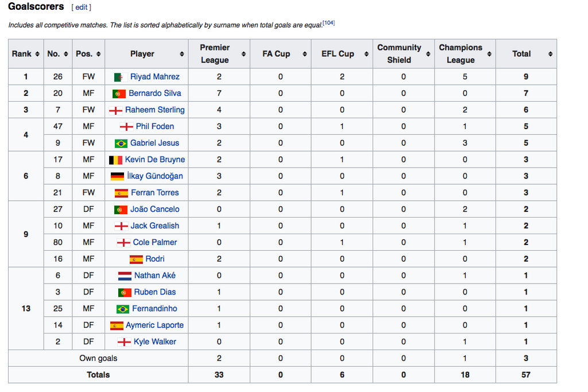Screen dimensions: 588x392
Task: Click Portugal flag beside Ruben Dias
Action: (x=125, y=293)
